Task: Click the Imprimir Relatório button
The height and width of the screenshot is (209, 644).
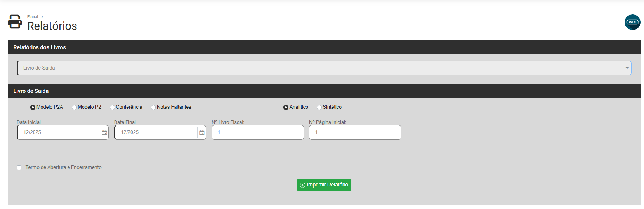Action: (x=324, y=185)
